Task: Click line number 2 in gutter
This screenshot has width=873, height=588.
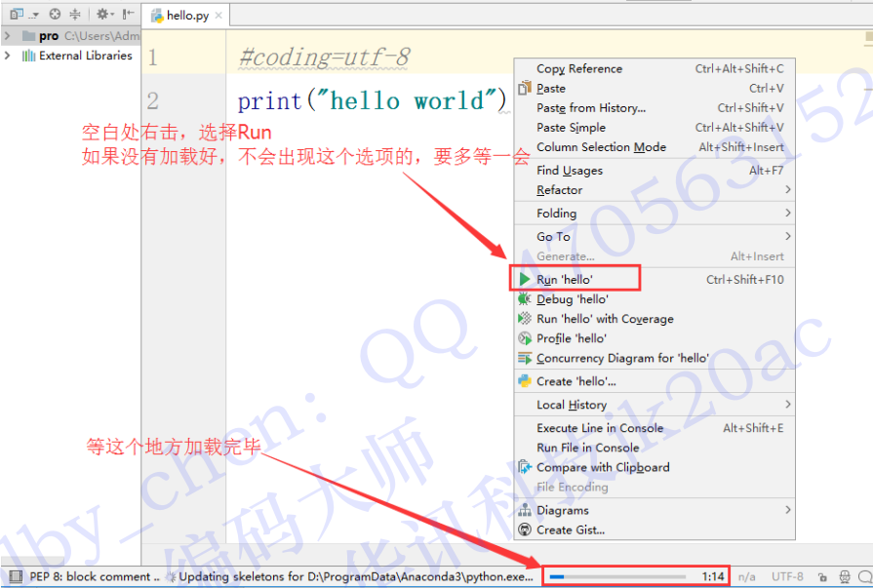Action: point(153,100)
